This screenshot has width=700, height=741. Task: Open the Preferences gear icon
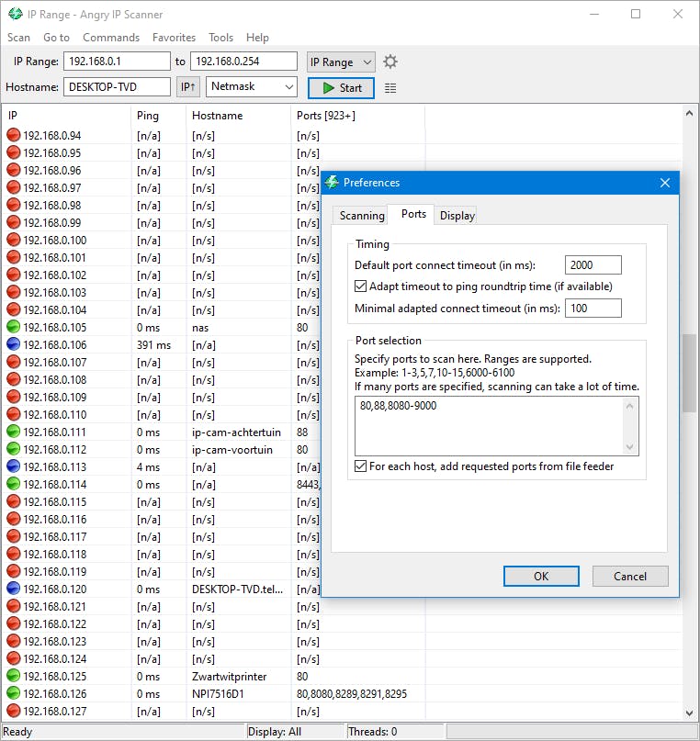(x=390, y=62)
